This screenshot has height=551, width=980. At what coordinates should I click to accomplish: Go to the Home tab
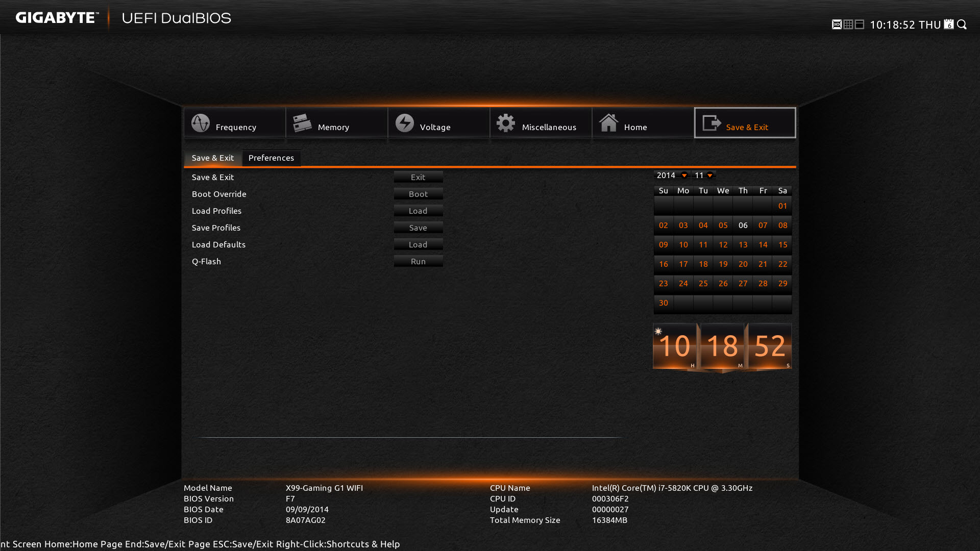click(x=643, y=122)
